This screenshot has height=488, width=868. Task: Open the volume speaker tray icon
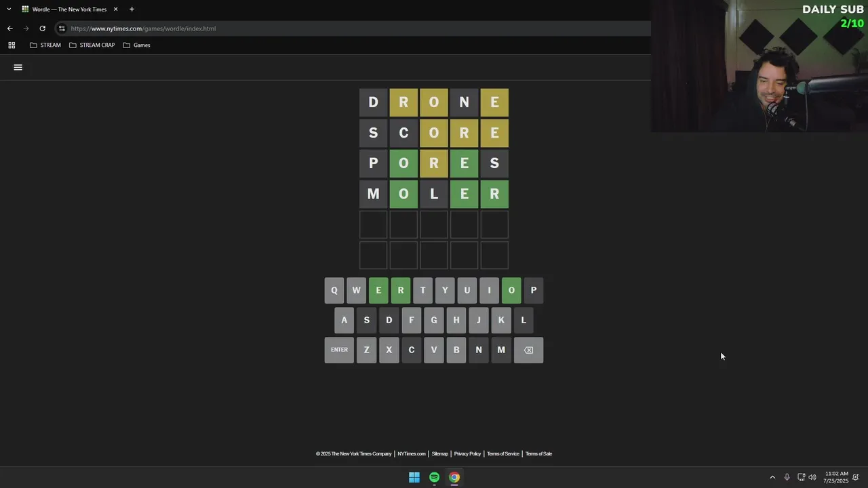[812, 477]
